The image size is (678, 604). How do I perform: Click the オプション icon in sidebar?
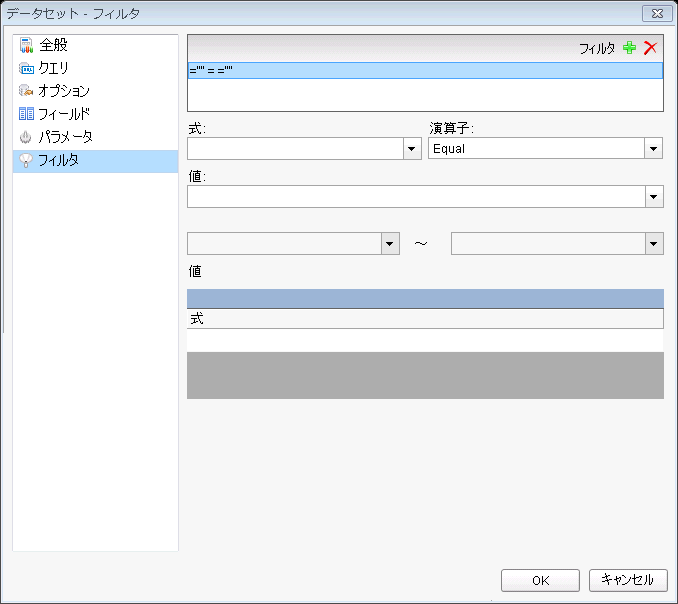(26, 91)
